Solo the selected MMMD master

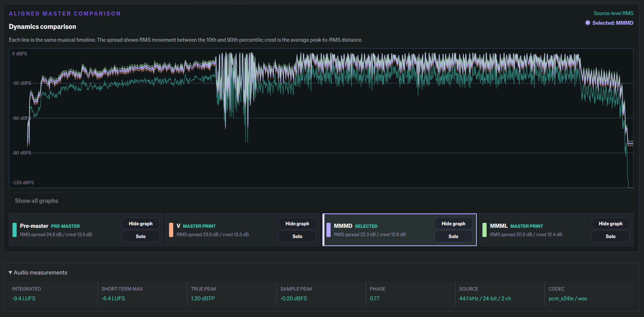tap(453, 236)
